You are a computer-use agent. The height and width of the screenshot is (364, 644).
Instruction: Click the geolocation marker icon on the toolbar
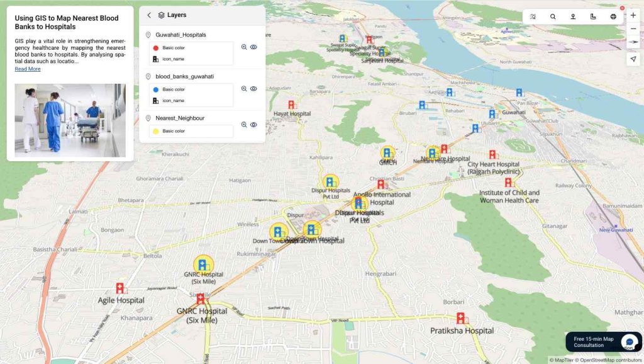[573, 17]
